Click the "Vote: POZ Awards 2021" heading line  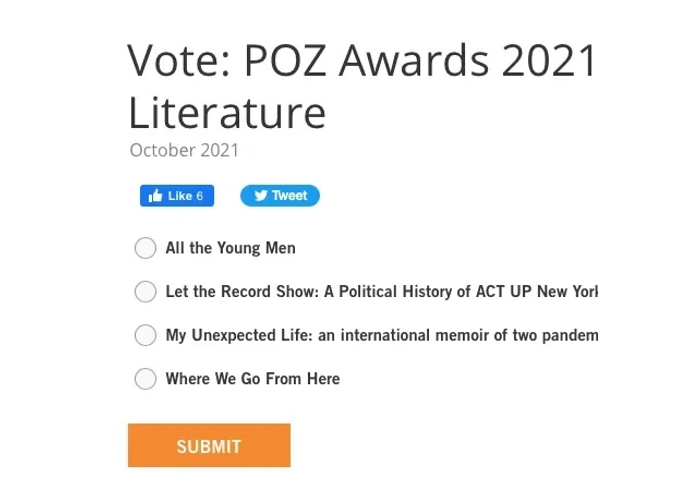tap(362, 61)
